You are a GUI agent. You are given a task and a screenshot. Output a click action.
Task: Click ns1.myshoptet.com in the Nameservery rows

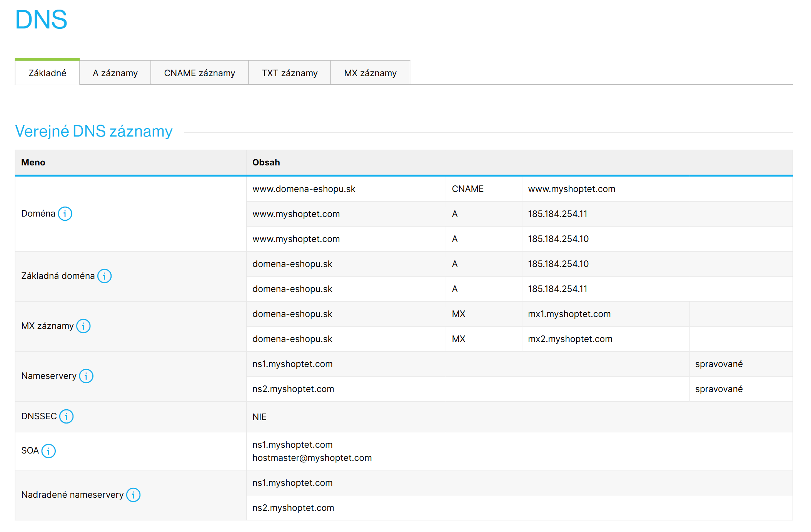pyautogui.click(x=292, y=364)
